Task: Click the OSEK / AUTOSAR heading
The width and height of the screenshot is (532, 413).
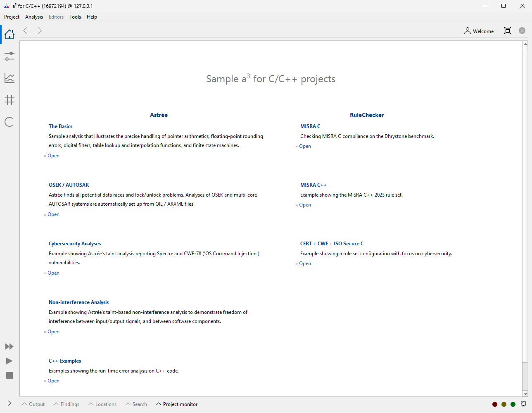Action: 69,185
